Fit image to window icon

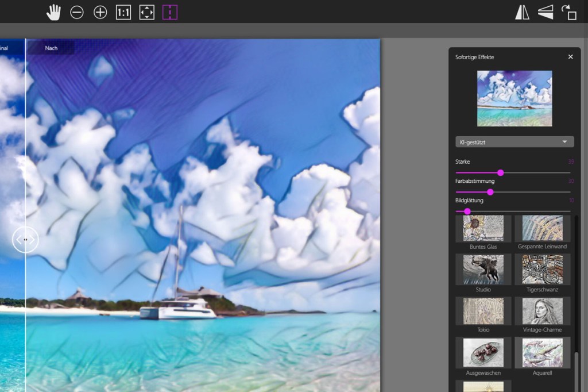pyautogui.click(x=146, y=13)
